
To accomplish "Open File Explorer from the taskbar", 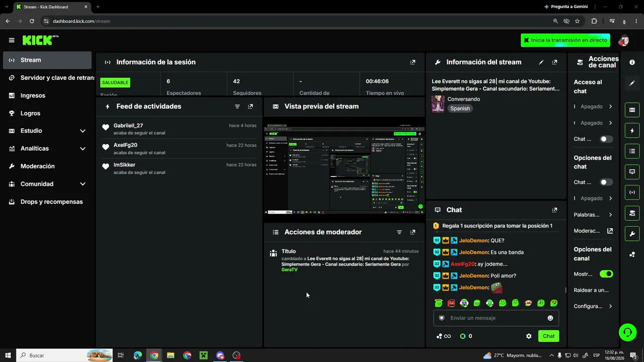I will (x=171, y=355).
